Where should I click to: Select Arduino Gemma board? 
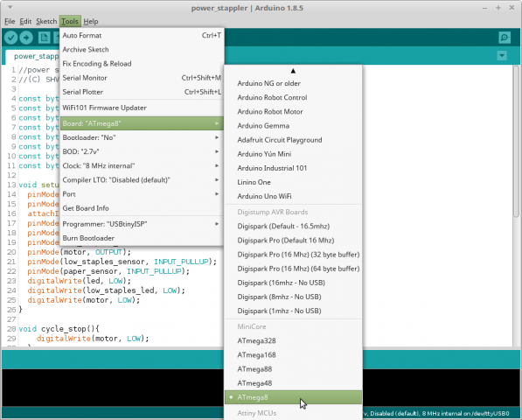pos(293,126)
